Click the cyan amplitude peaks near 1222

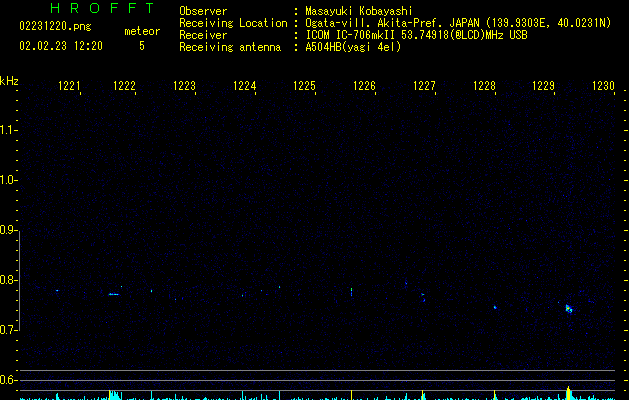115,394
